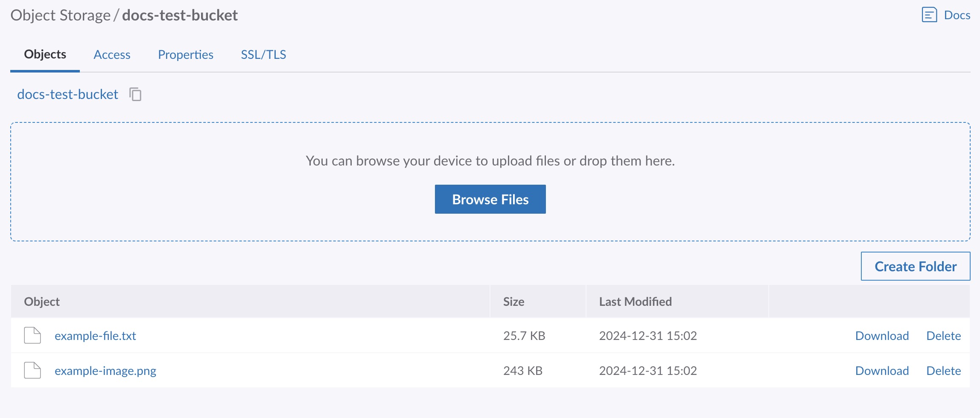Delete example-file.txt
Viewport: 980px width, 418px height.
(x=943, y=336)
